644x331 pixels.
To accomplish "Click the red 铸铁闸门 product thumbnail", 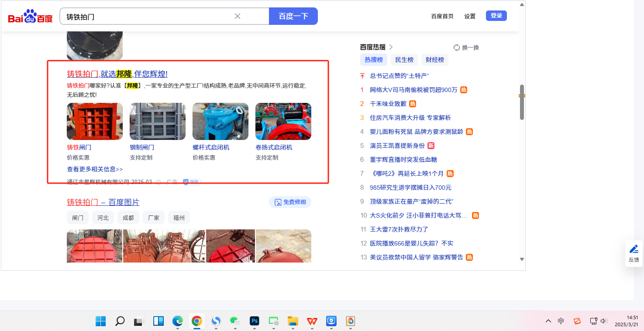I will tap(95, 121).
